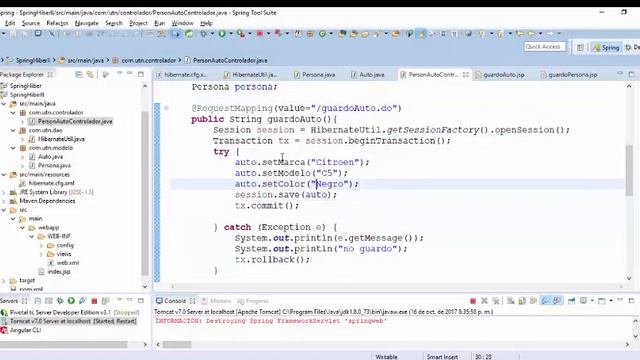Switch to the Auto.java editor tab
Viewport: 640px width, 360px height.
tap(368, 75)
